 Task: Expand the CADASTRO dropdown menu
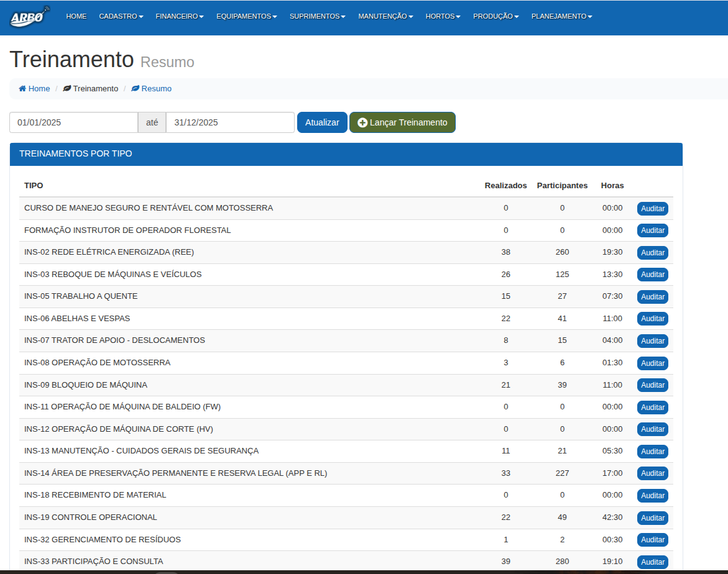(x=121, y=17)
